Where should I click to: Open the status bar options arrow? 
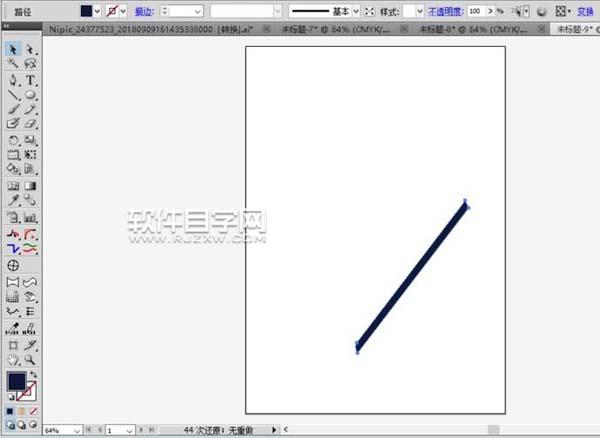(x=274, y=430)
